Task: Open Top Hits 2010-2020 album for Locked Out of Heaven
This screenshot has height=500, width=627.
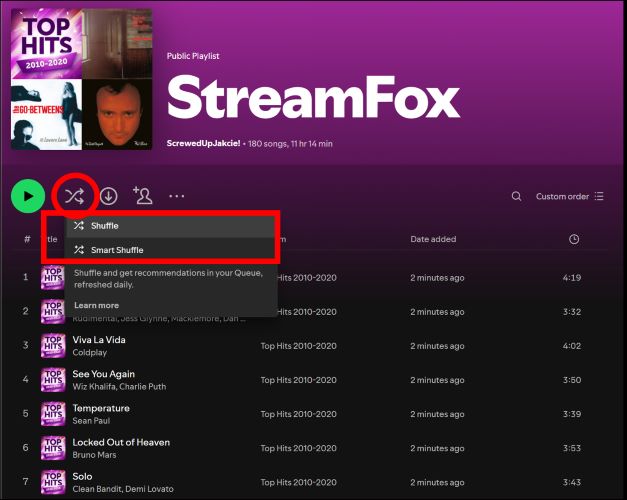Action: (x=298, y=448)
